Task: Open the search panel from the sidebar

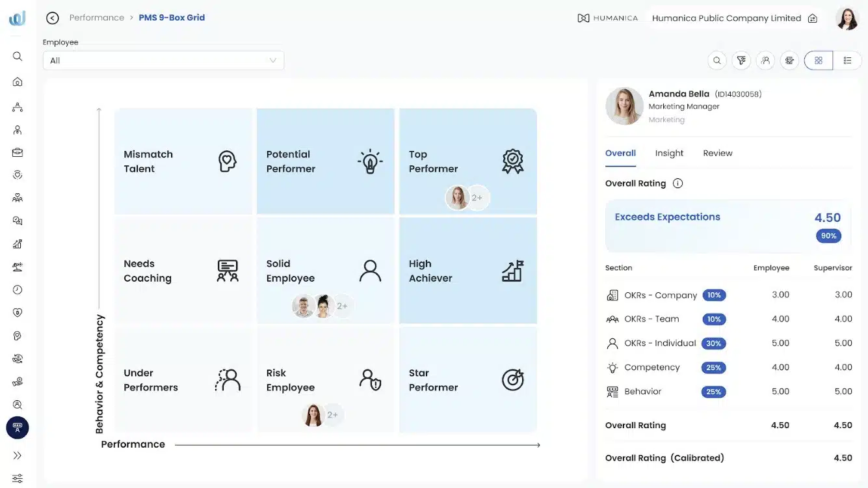Action: (18, 56)
